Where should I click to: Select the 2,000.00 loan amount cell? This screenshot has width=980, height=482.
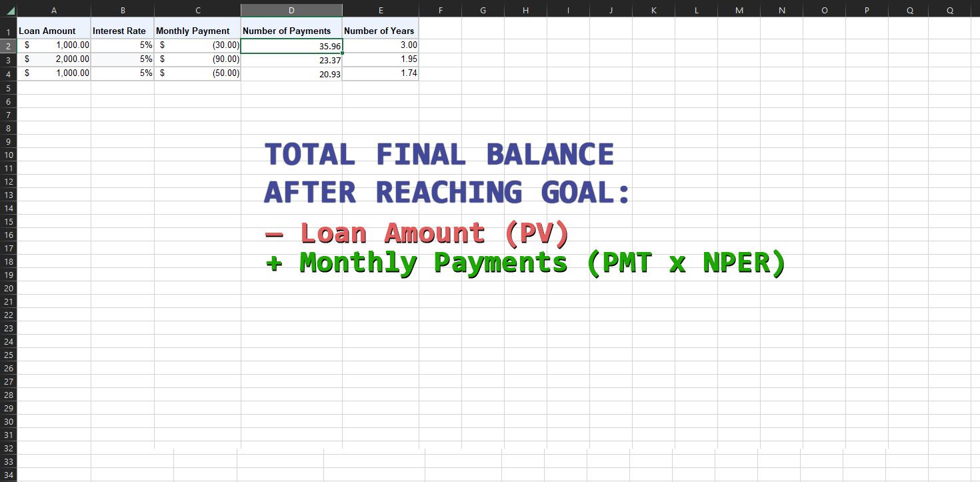point(54,59)
